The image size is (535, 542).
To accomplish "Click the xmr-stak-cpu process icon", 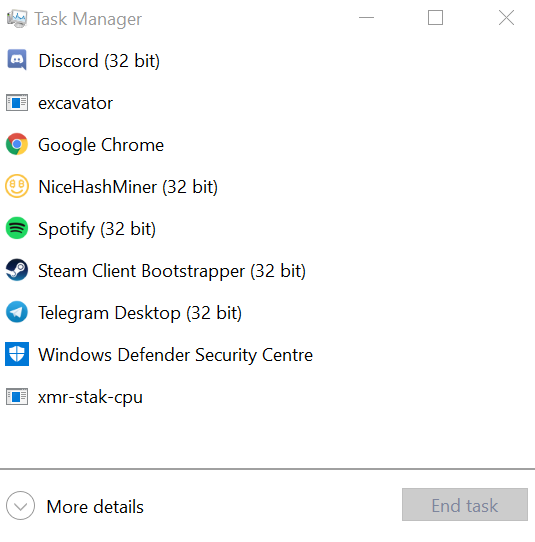I will [17, 396].
